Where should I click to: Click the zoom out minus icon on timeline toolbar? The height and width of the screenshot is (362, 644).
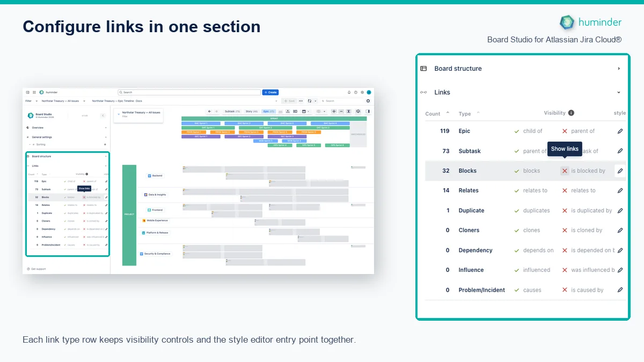coord(341,112)
